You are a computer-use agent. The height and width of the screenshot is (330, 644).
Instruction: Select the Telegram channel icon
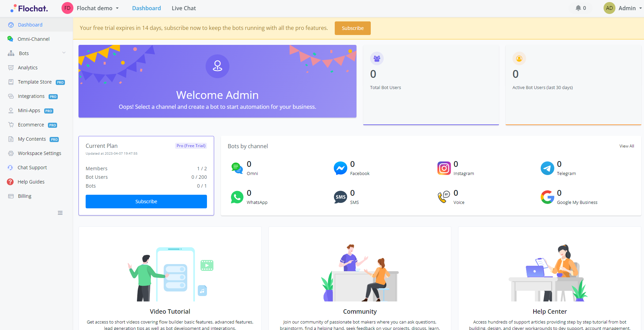click(547, 168)
